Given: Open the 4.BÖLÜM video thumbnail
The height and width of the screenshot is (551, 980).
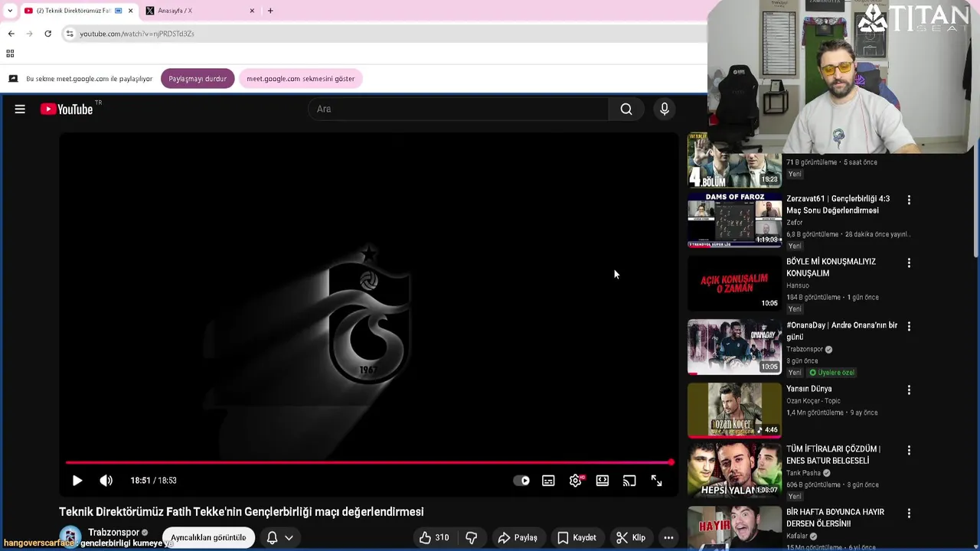Looking at the screenshot, I should pyautogui.click(x=734, y=160).
